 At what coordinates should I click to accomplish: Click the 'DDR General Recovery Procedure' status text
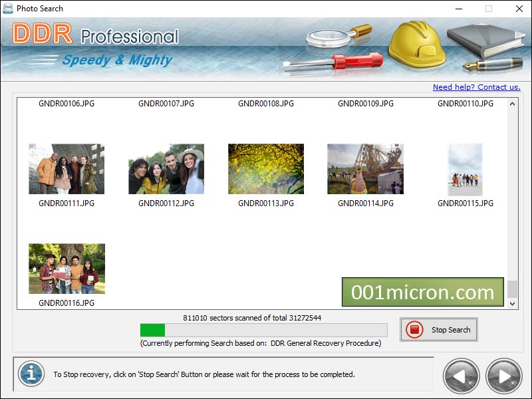click(x=325, y=343)
